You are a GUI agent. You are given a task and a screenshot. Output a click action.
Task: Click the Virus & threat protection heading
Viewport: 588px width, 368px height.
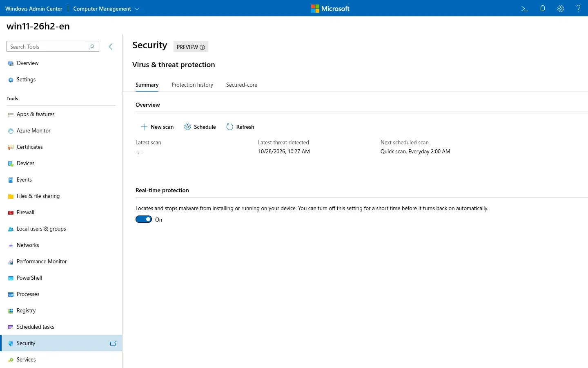[174, 65]
